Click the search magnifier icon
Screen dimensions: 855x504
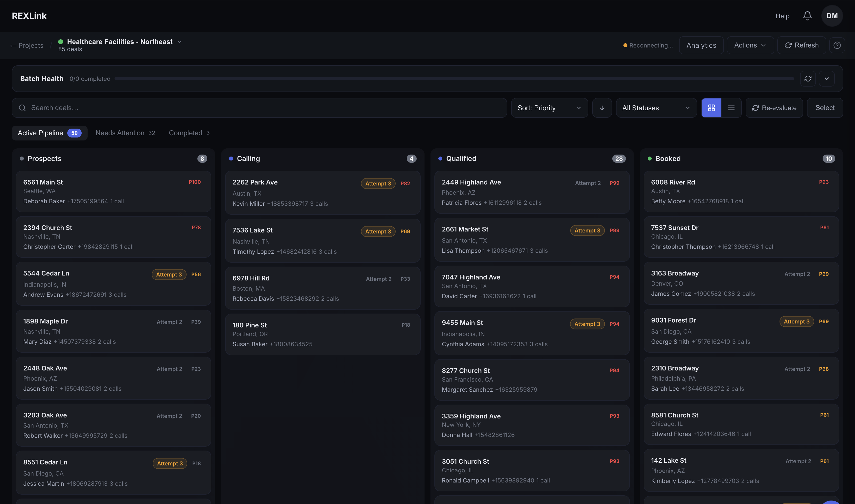23,108
